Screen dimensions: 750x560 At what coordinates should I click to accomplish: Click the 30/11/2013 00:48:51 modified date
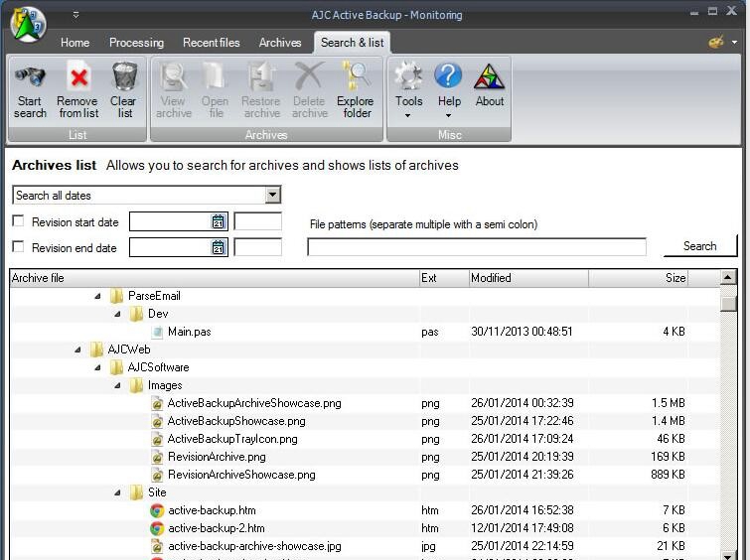pyautogui.click(x=522, y=332)
